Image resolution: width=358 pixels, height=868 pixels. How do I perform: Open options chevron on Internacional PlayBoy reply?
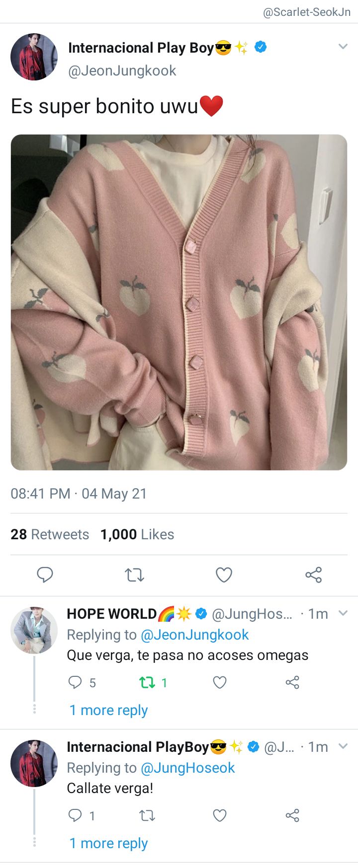[x=343, y=746]
